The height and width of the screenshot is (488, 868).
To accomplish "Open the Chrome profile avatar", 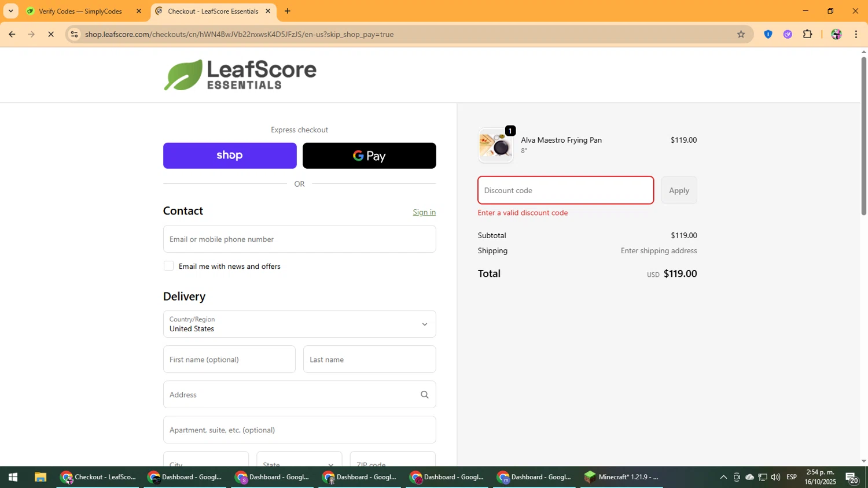I will [836, 34].
